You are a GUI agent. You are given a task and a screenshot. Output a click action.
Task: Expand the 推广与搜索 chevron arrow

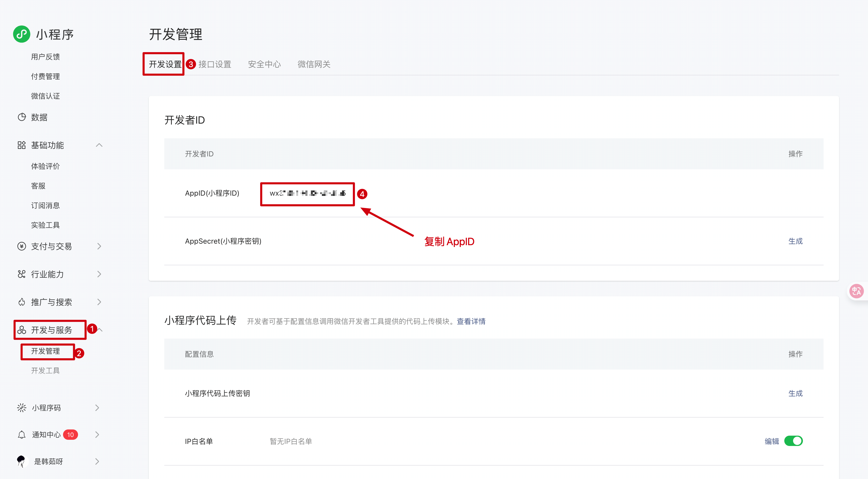point(99,302)
